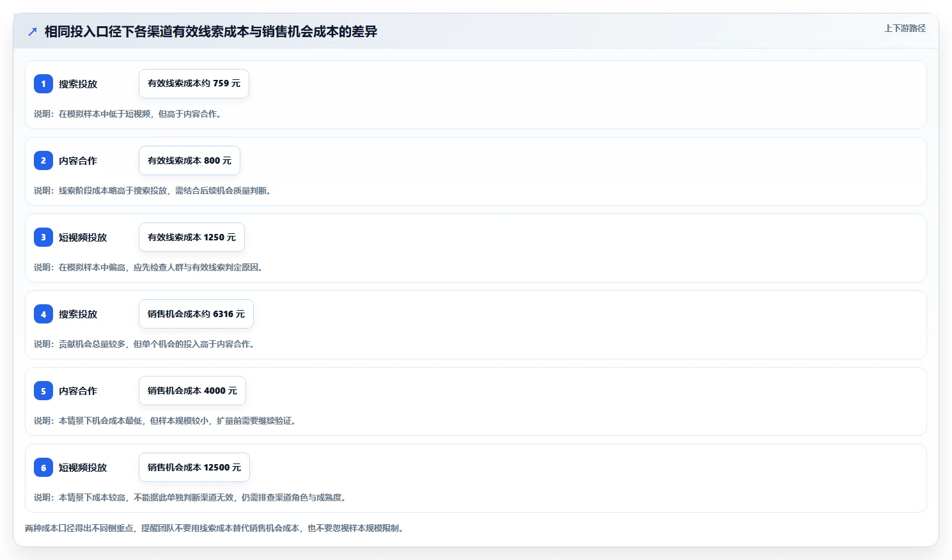Click the 有效线索成本约 759 元 chip
This screenshot has width=952, height=560.
tap(194, 84)
